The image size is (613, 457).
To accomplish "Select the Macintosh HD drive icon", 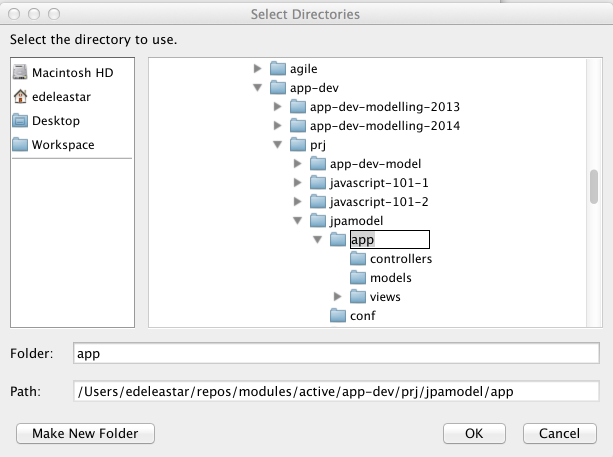I will click(x=20, y=72).
